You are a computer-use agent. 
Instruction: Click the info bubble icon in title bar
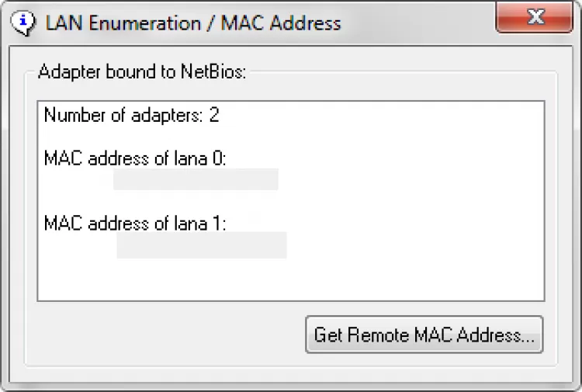point(25,22)
